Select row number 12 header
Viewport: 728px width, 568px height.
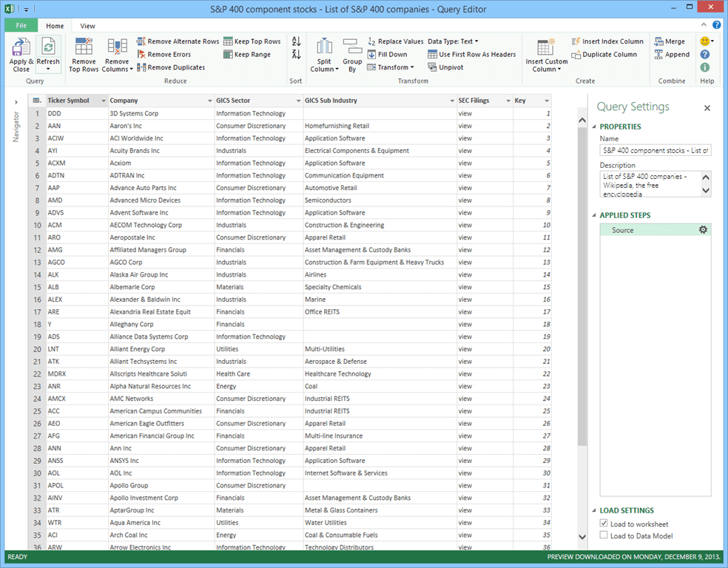point(37,250)
